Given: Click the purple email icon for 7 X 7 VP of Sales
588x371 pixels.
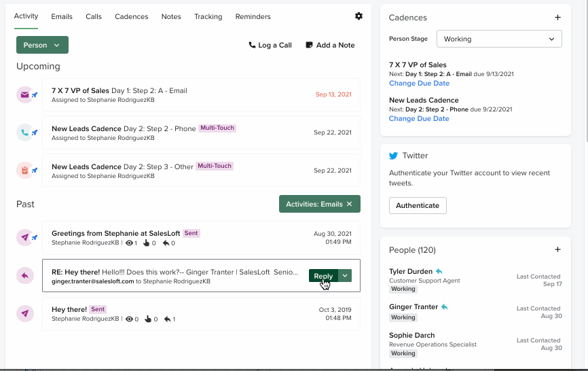Looking at the screenshot, I should pos(24,95).
